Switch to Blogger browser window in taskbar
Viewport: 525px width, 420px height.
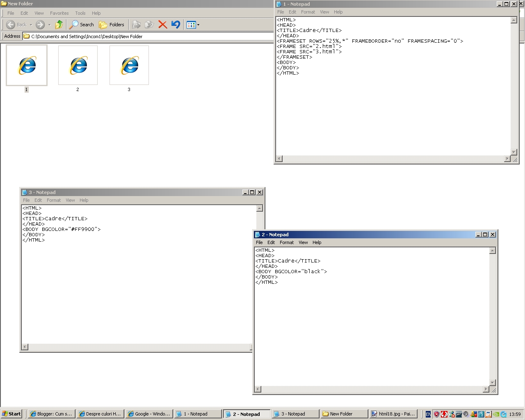[x=51, y=414]
